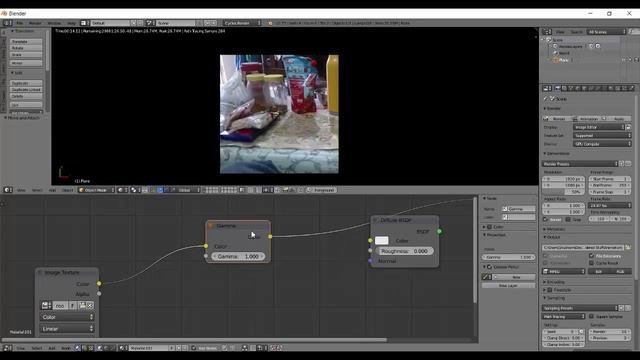This screenshot has height=360, width=640.
Task: Click the Animation render button
Action: click(x=587, y=119)
